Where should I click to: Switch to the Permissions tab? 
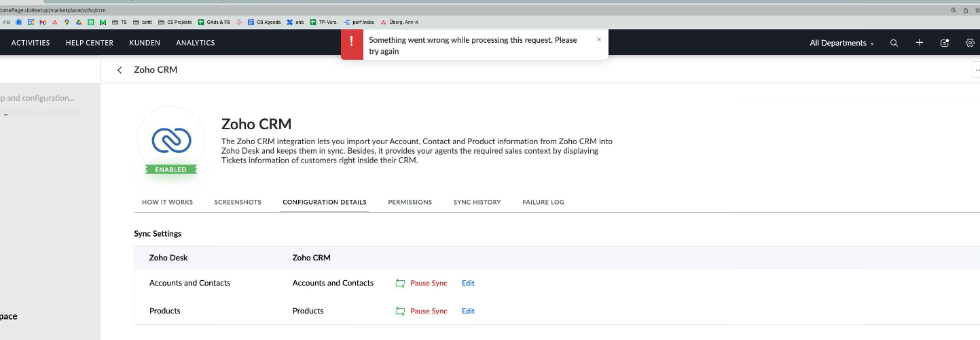point(410,202)
